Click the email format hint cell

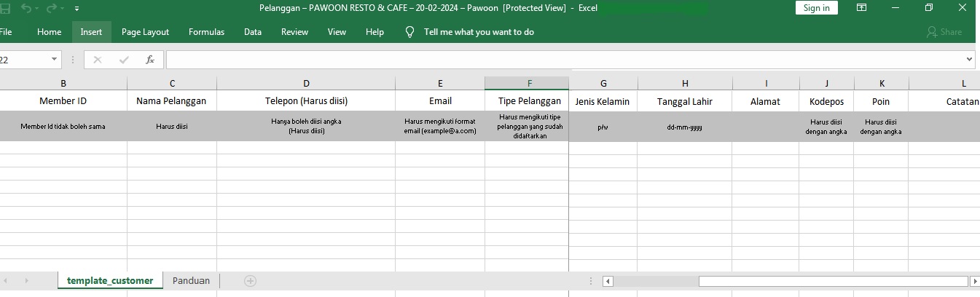tap(440, 127)
